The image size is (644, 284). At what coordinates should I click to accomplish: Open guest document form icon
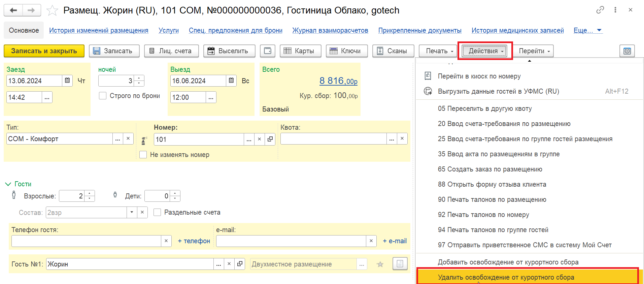[x=400, y=264]
